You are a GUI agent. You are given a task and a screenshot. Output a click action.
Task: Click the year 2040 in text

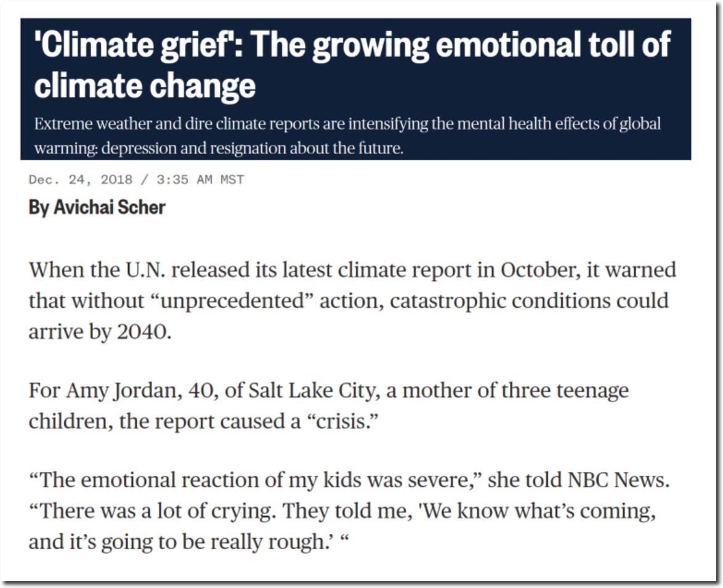tap(143, 332)
